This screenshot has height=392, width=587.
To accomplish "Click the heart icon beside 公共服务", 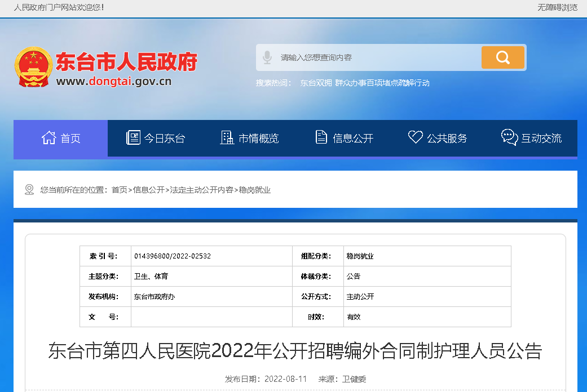I will click(415, 137).
